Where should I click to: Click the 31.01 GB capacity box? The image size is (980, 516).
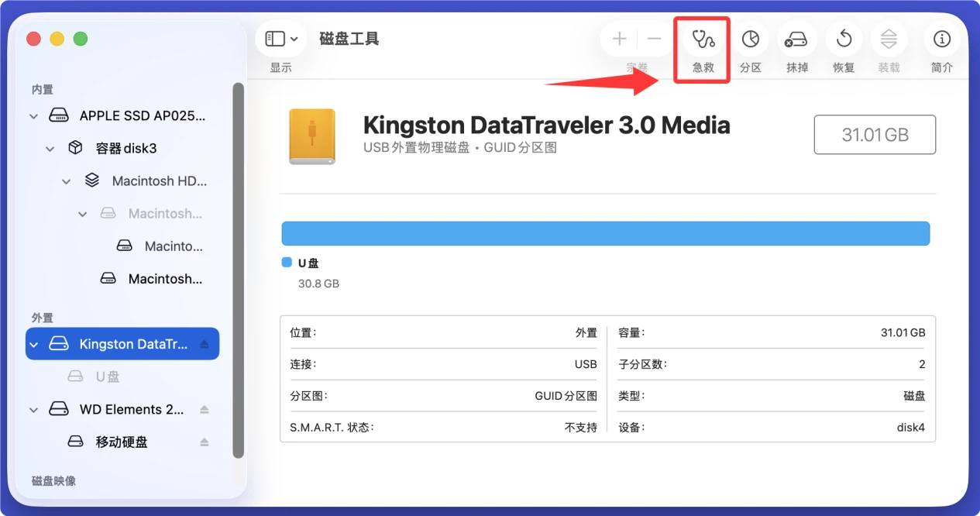[875, 135]
